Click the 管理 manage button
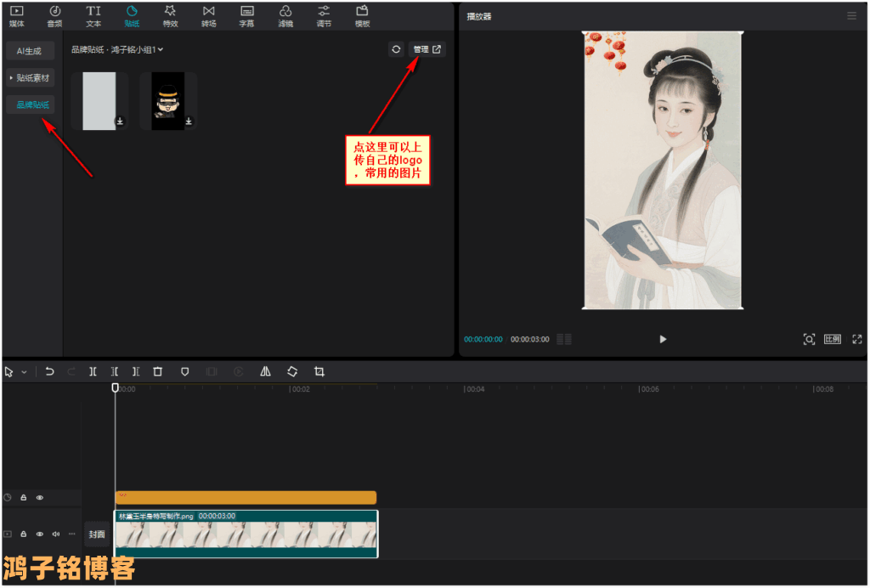 tap(427, 49)
